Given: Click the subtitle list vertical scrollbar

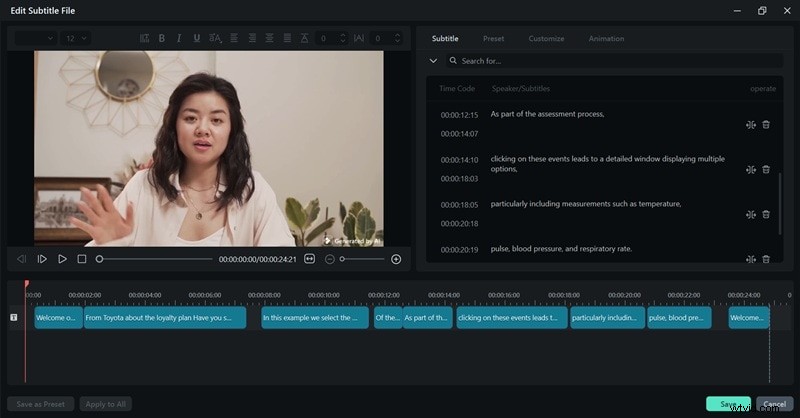Looking at the screenshot, I should pyautogui.click(x=780, y=204).
